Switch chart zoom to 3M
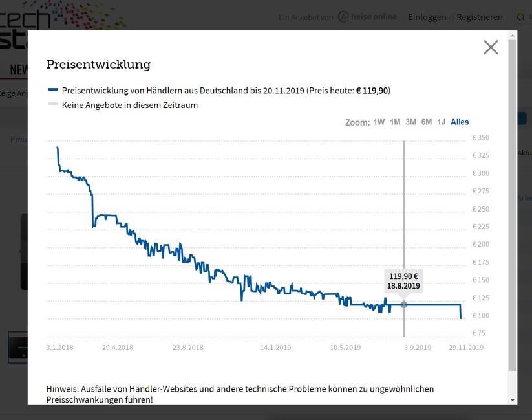532x420 pixels. click(410, 122)
